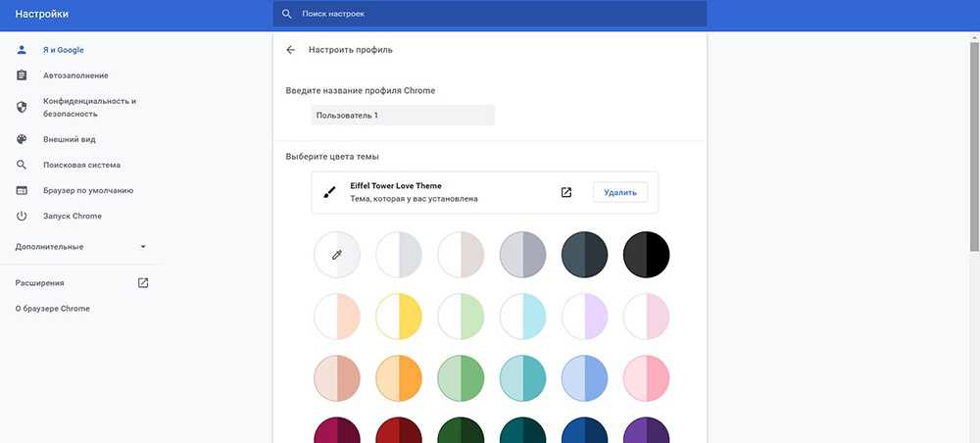Click the palette icon for Внешний вид
The width and height of the screenshot is (980, 443).
pyautogui.click(x=22, y=139)
